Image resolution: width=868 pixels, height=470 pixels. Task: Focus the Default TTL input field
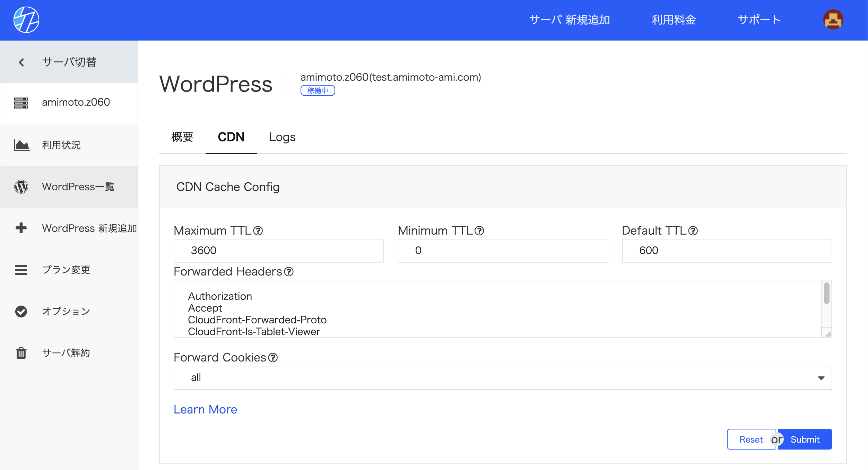point(727,251)
